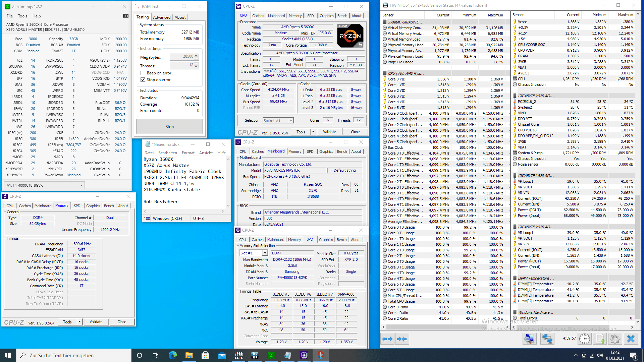Click the HWiNFO log file icon
This screenshot has height=362, width=644.
600,339
